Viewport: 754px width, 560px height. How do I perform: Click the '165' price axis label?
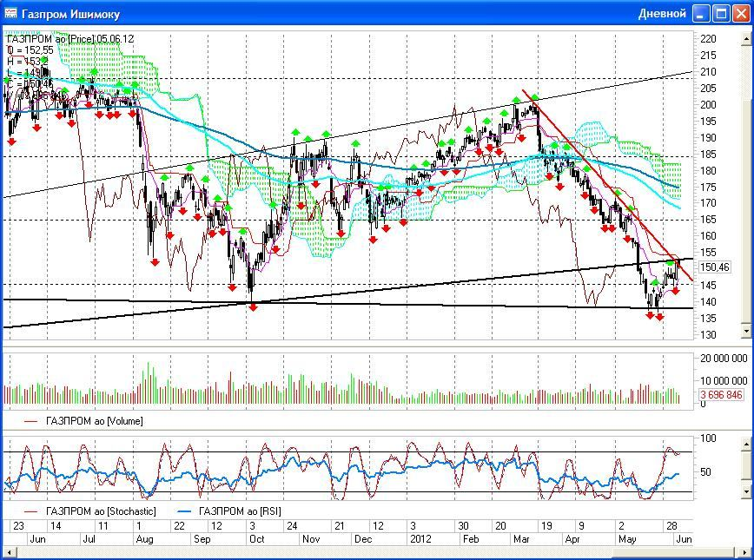pos(708,220)
